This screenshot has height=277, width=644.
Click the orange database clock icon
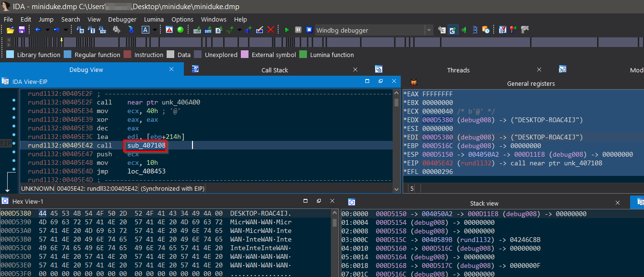tap(486, 30)
